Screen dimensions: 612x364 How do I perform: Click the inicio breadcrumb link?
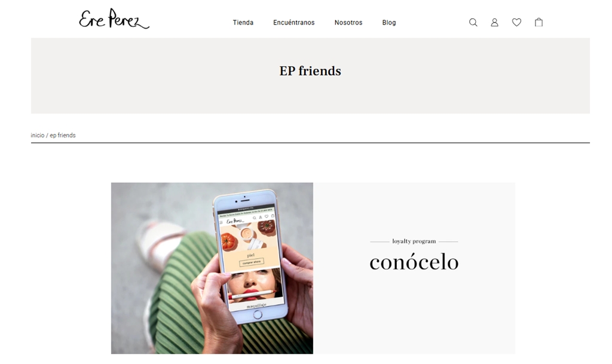(38, 135)
